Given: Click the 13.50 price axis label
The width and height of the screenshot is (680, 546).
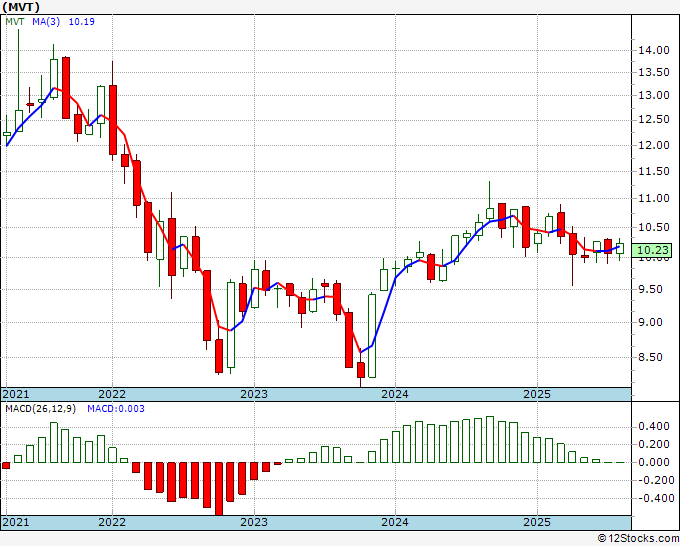Looking at the screenshot, I should coord(654,72).
